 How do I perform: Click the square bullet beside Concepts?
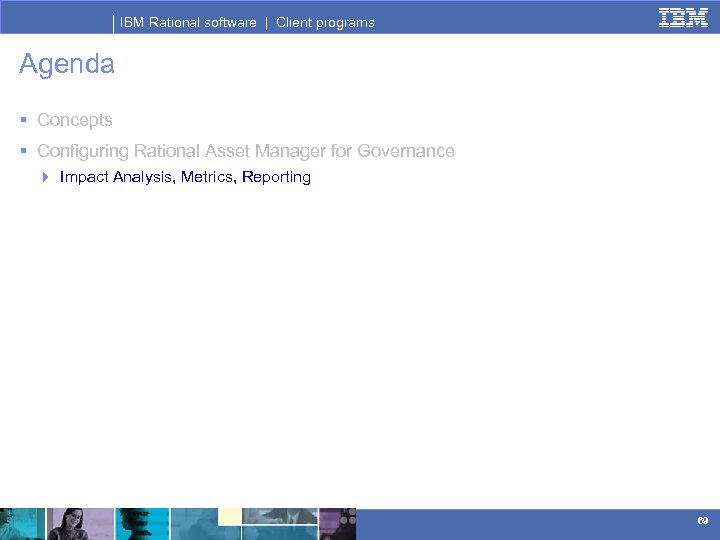tap(24, 120)
